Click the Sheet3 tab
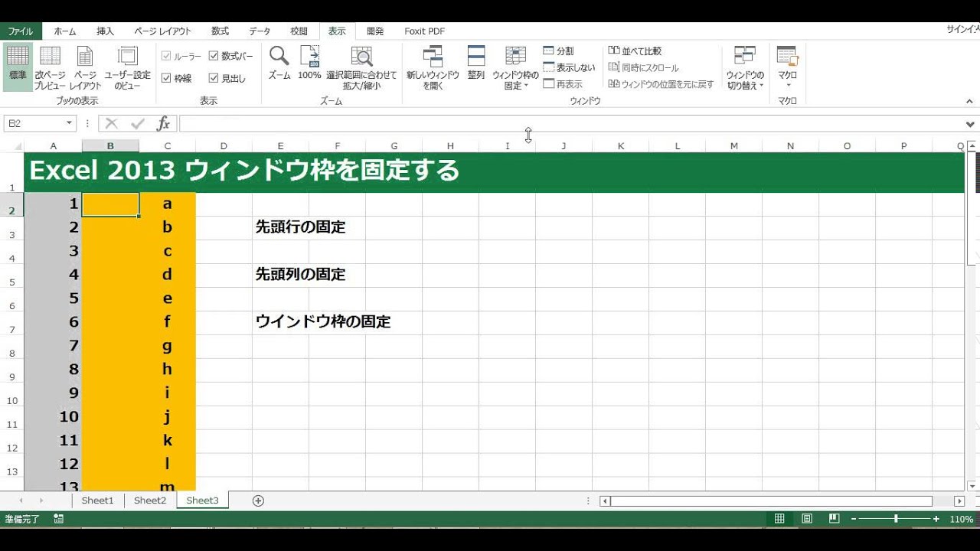The width and height of the screenshot is (980, 551). (x=202, y=500)
